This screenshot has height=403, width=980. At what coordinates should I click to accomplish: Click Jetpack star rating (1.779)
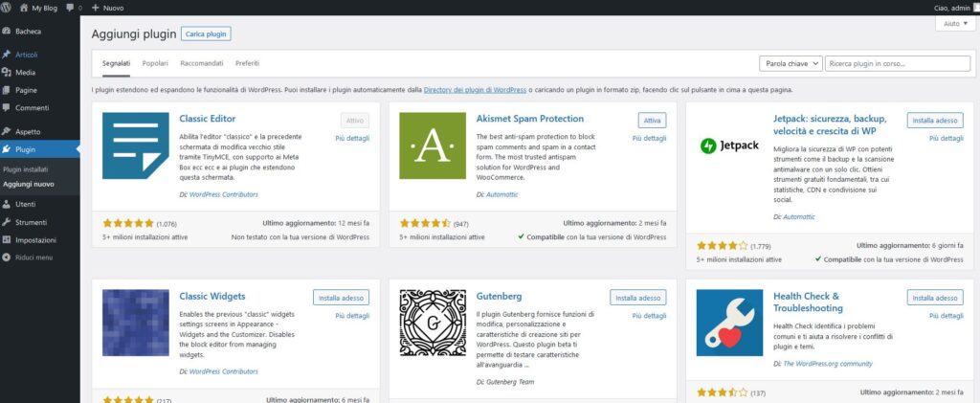tap(722, 246)
